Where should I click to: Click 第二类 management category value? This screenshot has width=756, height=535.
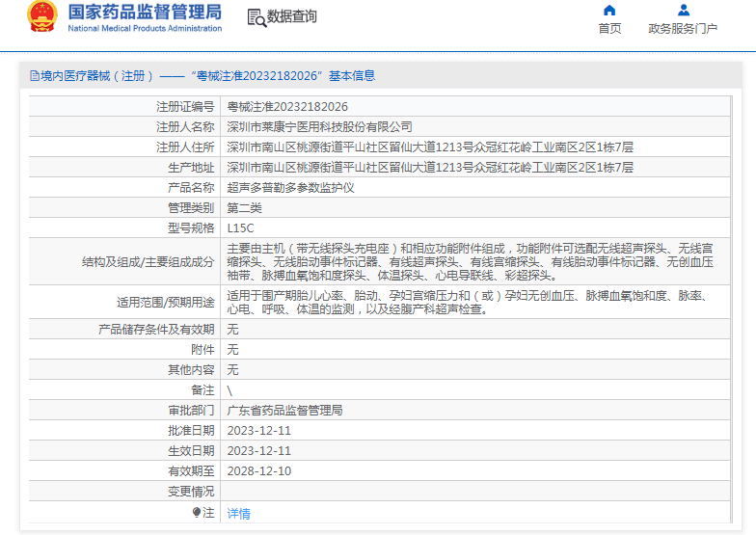[245, 208]
